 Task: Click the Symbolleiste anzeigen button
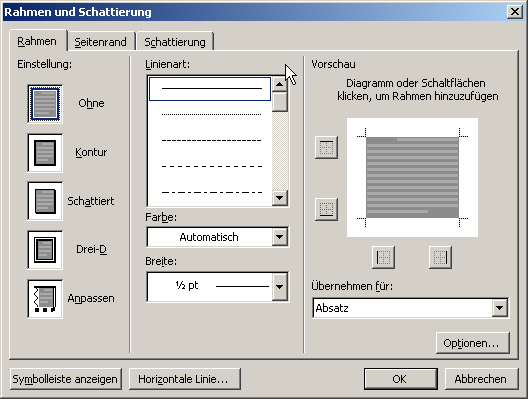pyautogui.click(x=65, y=379)
